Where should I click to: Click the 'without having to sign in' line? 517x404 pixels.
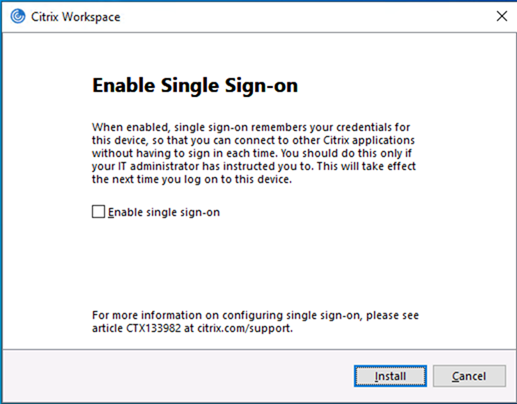(252, 153)
